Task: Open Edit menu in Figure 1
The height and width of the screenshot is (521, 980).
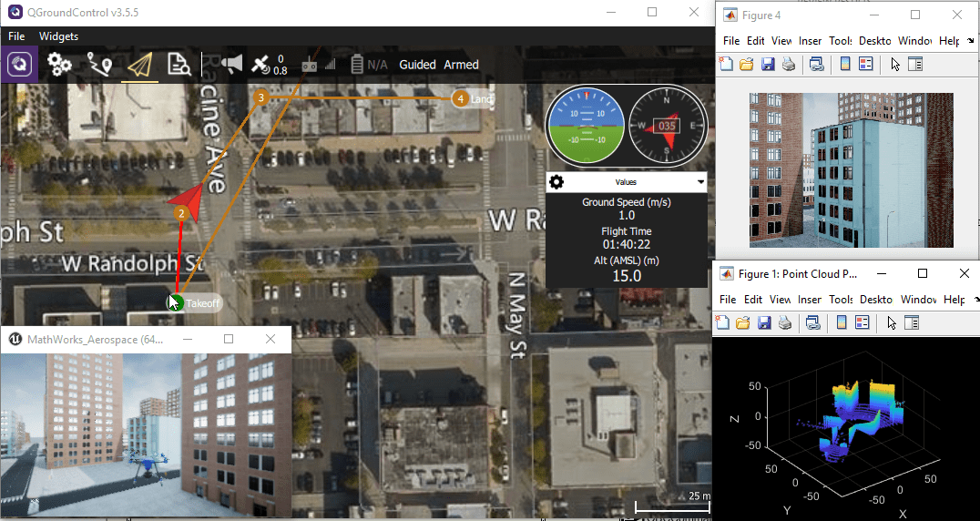Action: (x=753, y=300)
